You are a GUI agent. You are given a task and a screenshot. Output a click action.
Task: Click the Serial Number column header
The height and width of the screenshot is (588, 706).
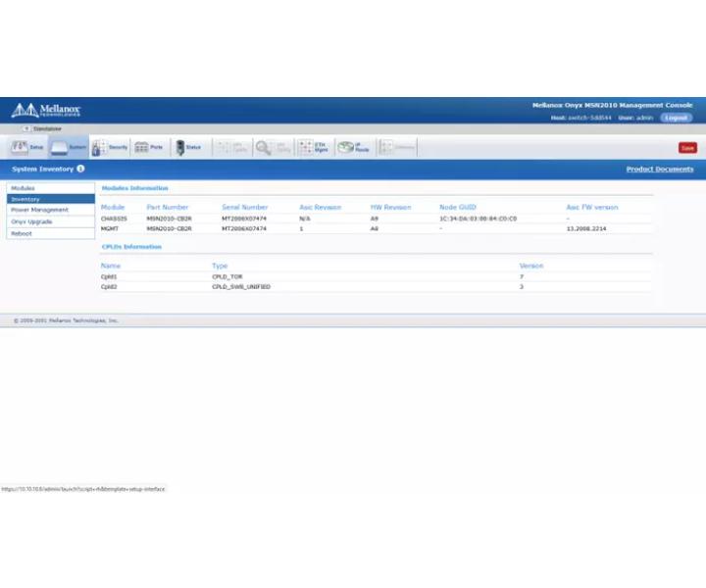(x=245, y=207)
